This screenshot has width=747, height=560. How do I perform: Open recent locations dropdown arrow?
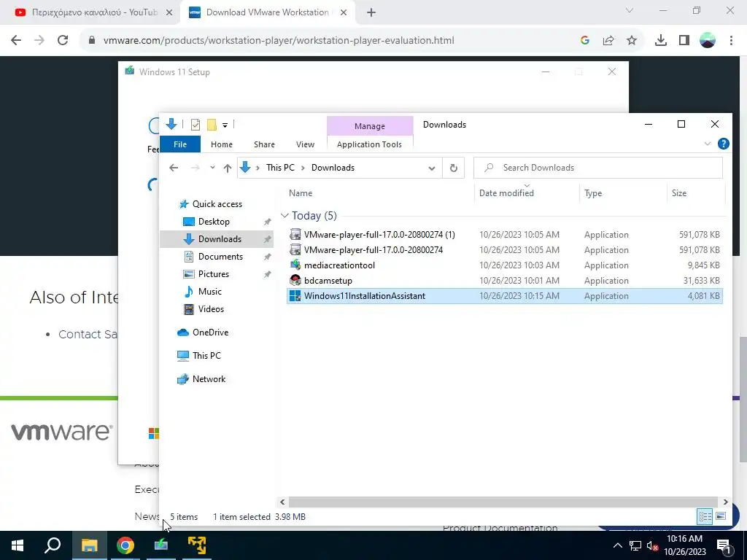pyautogui.click(x=212, y=168)
